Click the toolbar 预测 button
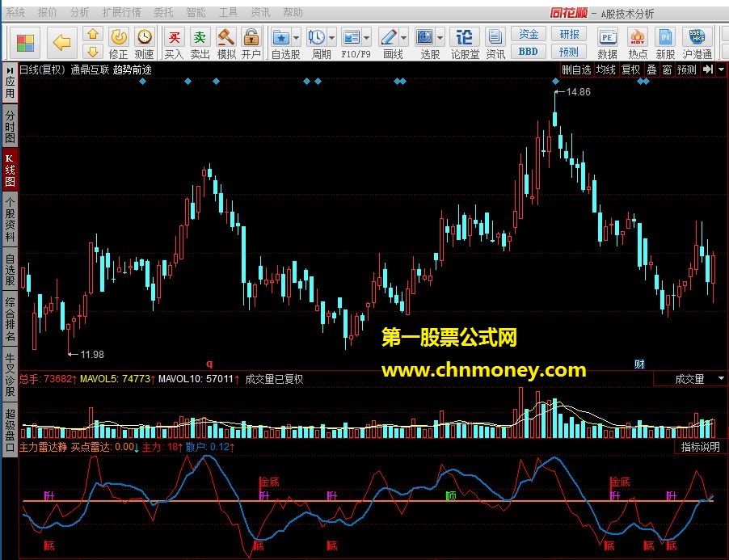Image resolution: width=729 pixels, height=560 pixels. pyautogui.click(x=569, y=52)
